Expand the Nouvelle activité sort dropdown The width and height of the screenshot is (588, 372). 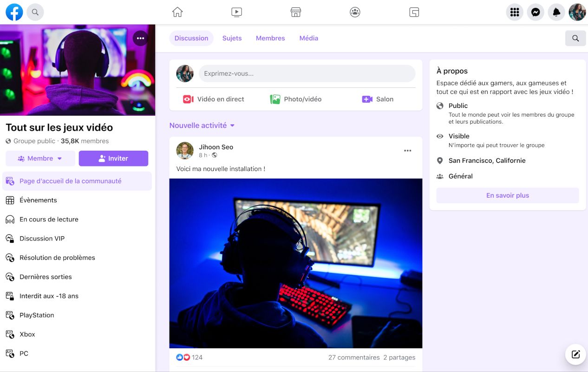202,125
